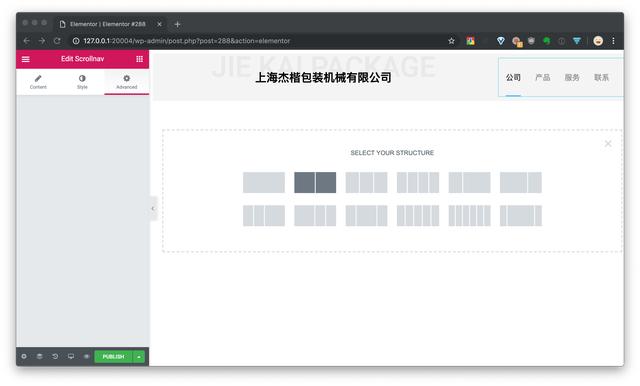This screenshot has height=386, width=640.
Task: Collapse the Elementor side panel
Action: click(x=153, y=209)
